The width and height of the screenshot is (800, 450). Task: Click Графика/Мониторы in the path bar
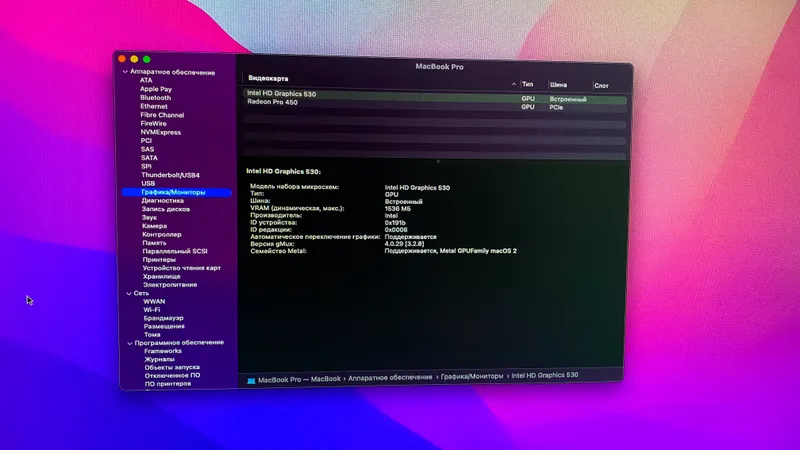coord(471,377)
